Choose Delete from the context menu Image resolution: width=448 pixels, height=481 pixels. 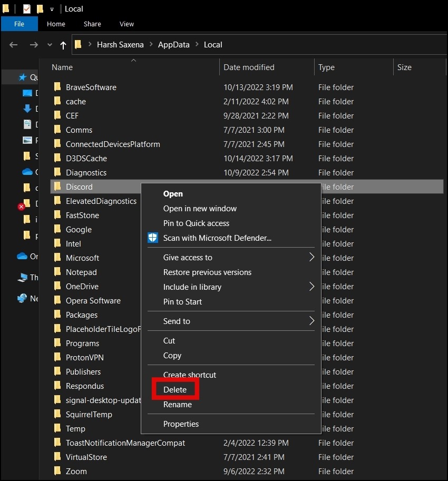point(176,389)
